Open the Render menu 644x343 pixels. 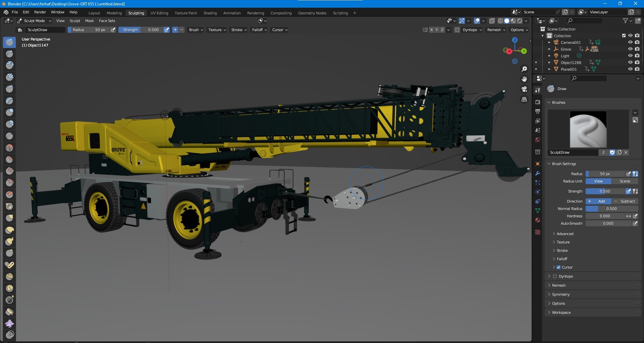click(x=40, y=12)
